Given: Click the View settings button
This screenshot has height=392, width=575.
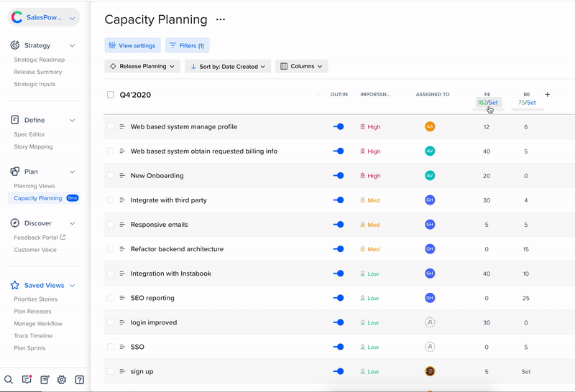Looking at the screenshot, I should [132, 46].
